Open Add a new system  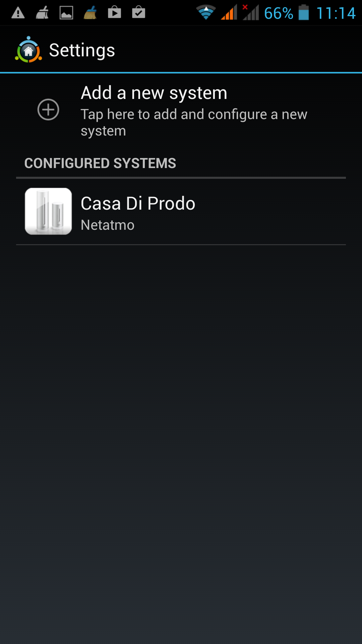point(181,110)
